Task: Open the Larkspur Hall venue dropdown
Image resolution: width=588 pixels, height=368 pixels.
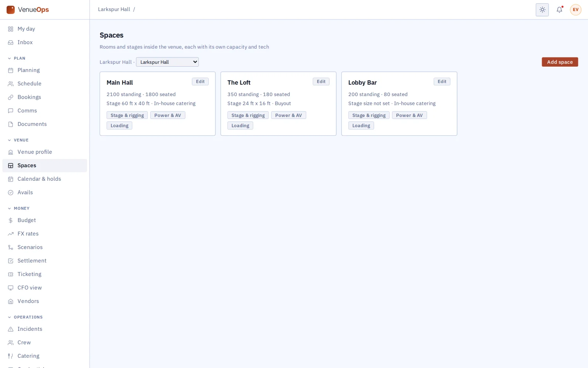Action: click(167, 62)
